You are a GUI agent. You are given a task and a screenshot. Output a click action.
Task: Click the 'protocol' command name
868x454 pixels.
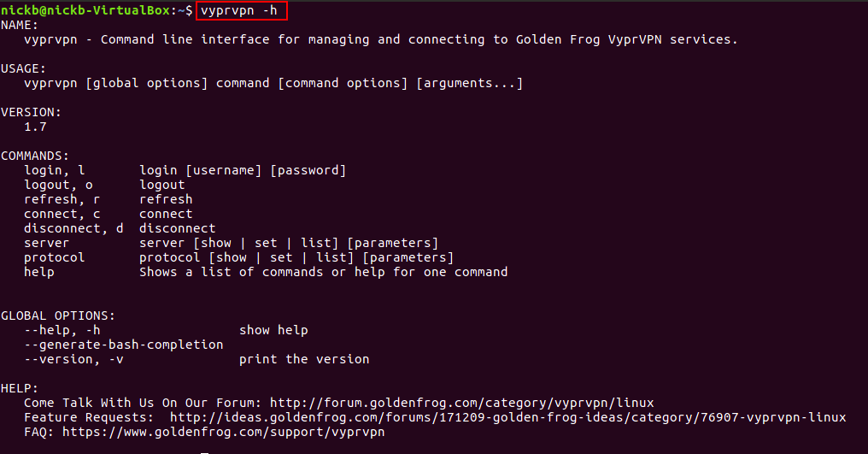tap(55, 257)
